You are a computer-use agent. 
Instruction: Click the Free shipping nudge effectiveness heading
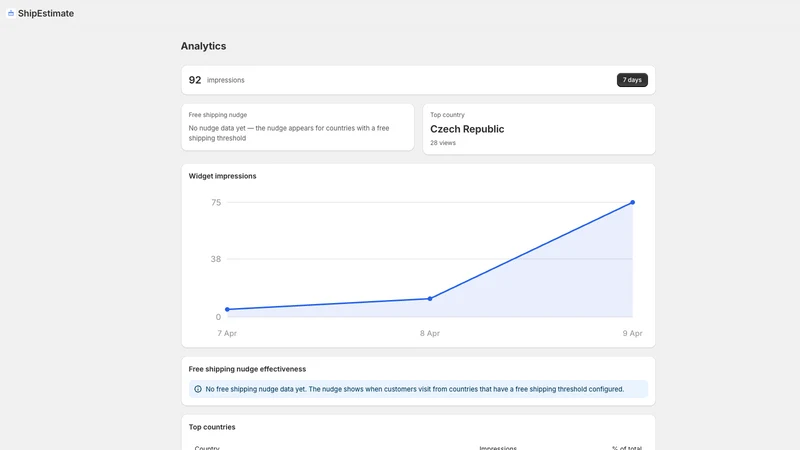pos(247,369)
